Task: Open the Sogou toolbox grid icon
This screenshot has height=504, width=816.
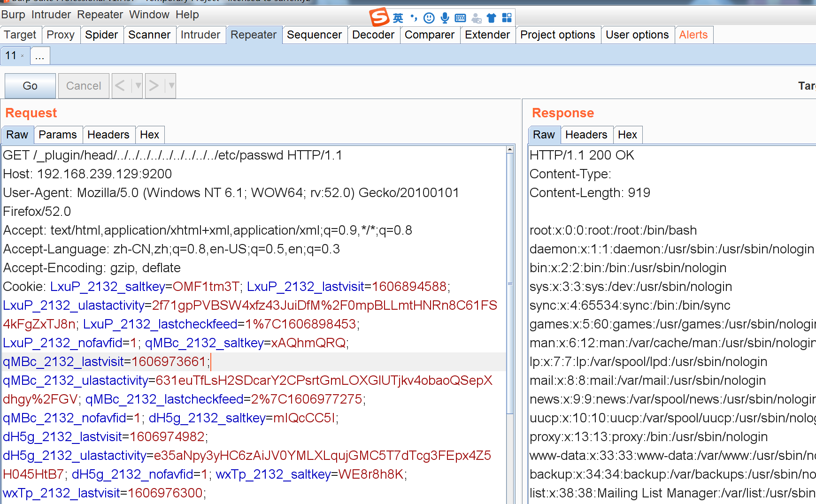Action: click(506, 17)
